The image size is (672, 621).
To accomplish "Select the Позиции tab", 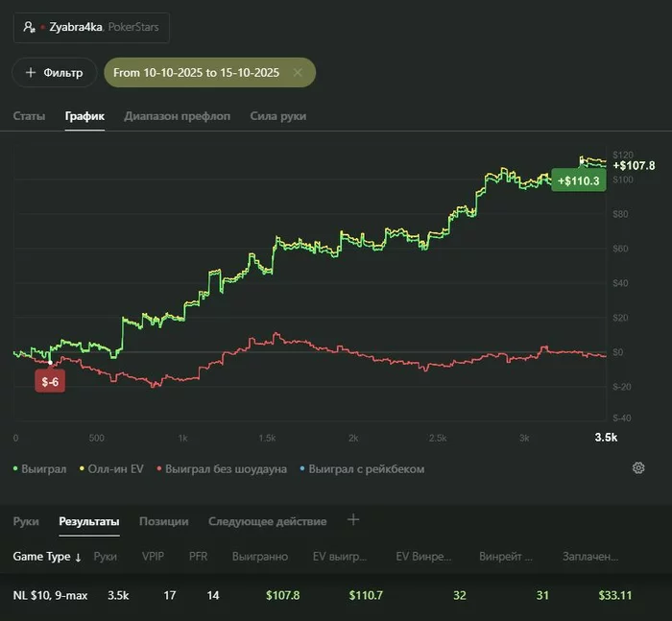I will click(x=163, y=521).
